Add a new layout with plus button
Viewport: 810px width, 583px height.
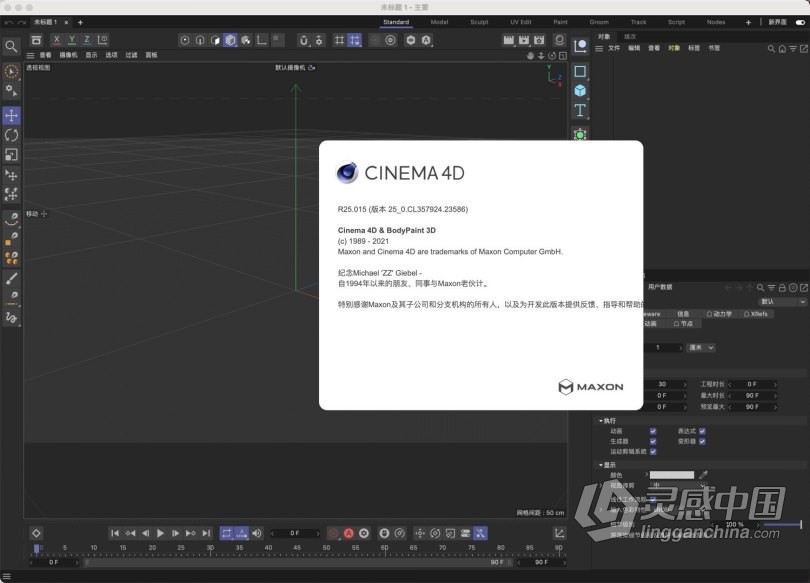(x=748, y=22)
